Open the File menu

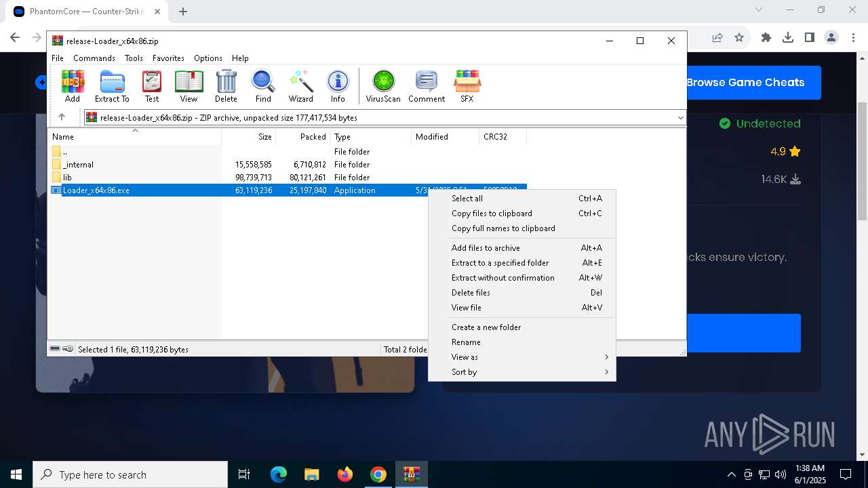point(58,58)
